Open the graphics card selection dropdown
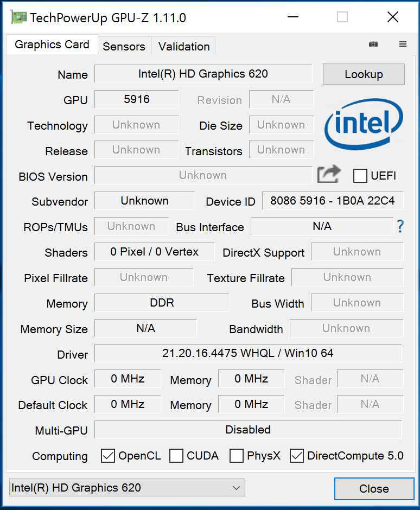Viewport: 420px width, 510px height. pos(127,488)
